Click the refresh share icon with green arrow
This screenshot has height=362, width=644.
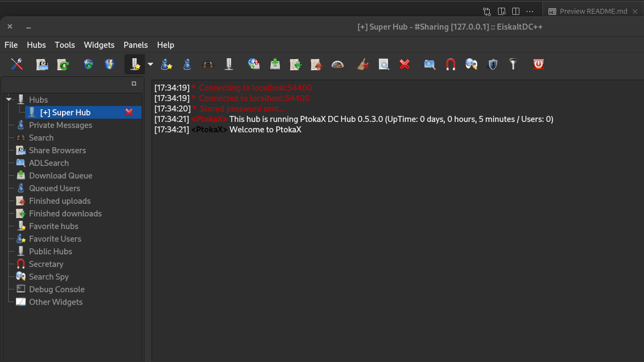click(x=63, y=64)
